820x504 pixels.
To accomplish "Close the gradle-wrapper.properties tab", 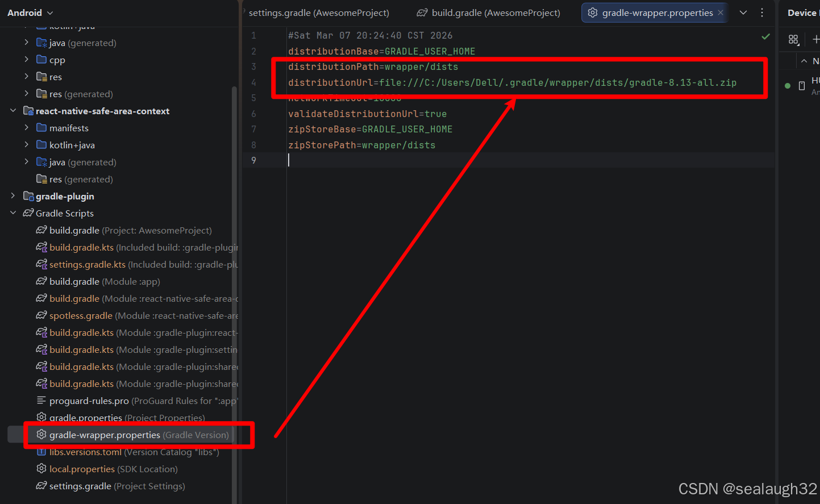I will (x=721, y=13).
